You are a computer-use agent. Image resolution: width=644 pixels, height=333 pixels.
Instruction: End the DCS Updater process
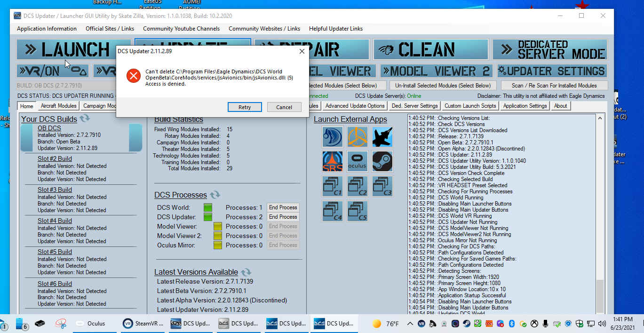(283, 217)
